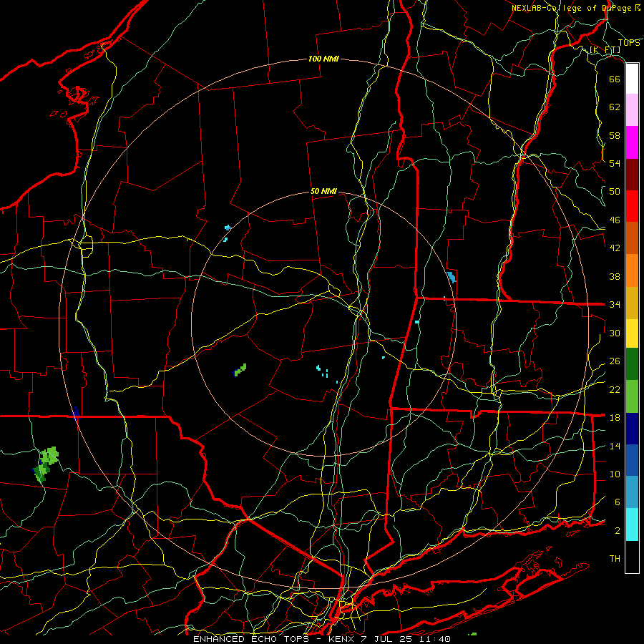Image resolution: width=644 pixels, height=644 pixels.
Task: Click the white swatch at the top of the legend
Action: (632, 79)
